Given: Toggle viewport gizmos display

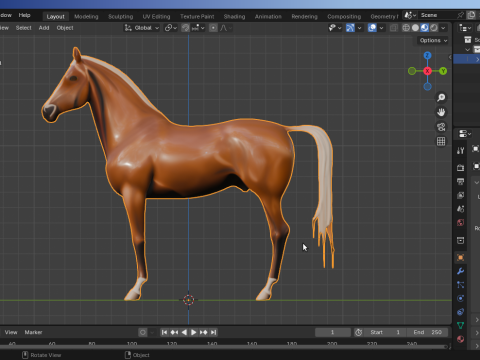Looking at the screenshot, I should pos(350,28).
